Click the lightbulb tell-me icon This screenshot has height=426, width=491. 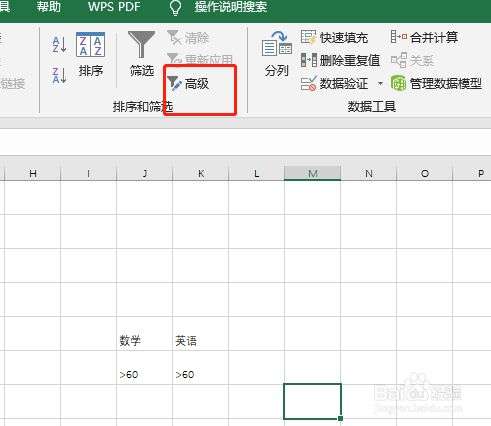point(175,7)
